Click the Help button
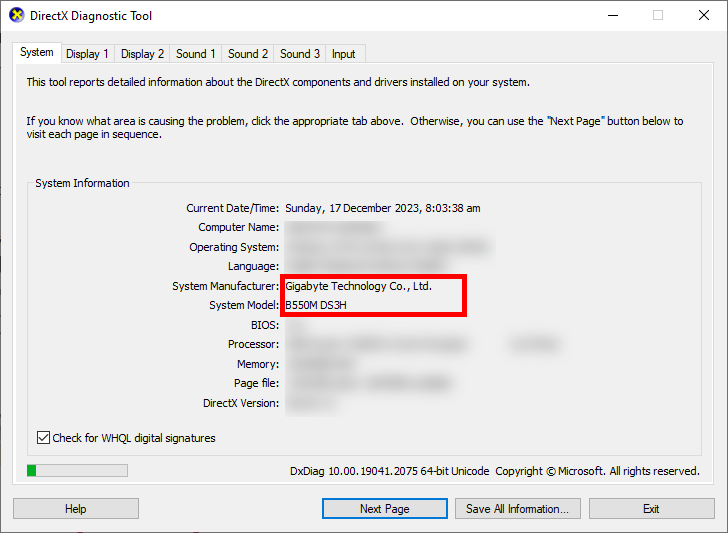728x533 pixels. (76, 508)
